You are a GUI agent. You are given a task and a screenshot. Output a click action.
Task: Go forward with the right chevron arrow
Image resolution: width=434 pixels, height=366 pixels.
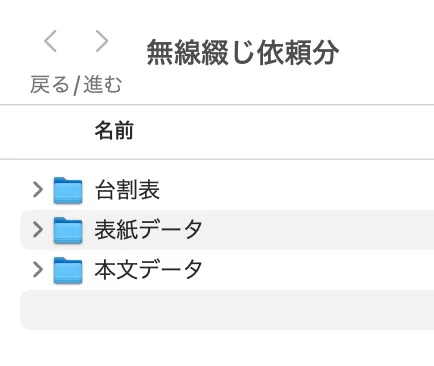tap(102, 41)
